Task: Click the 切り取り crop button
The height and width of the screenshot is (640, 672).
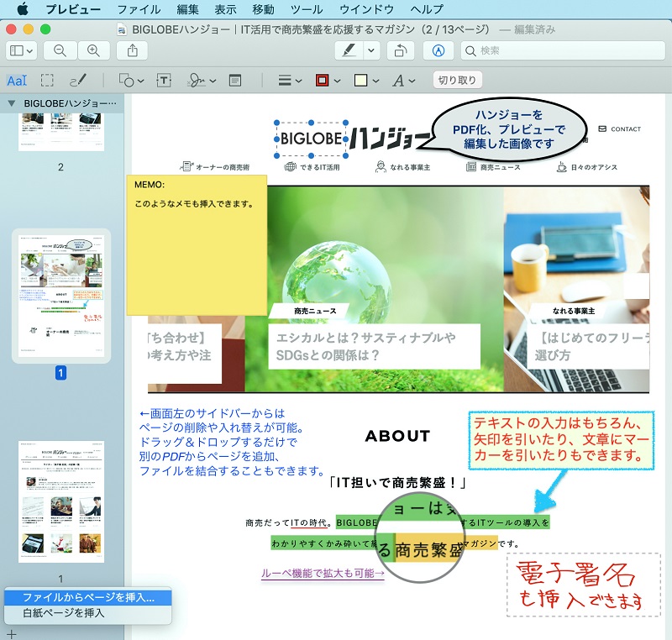Action: [457, 81]
